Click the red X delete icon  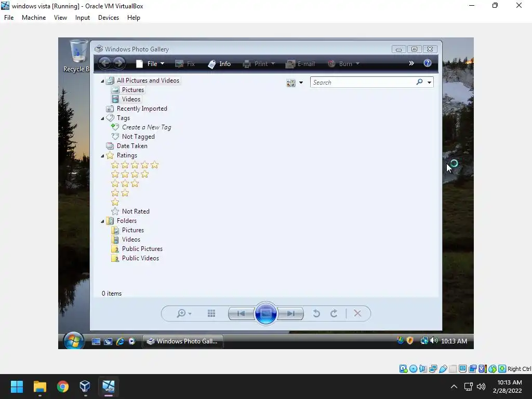pos(357,313)
